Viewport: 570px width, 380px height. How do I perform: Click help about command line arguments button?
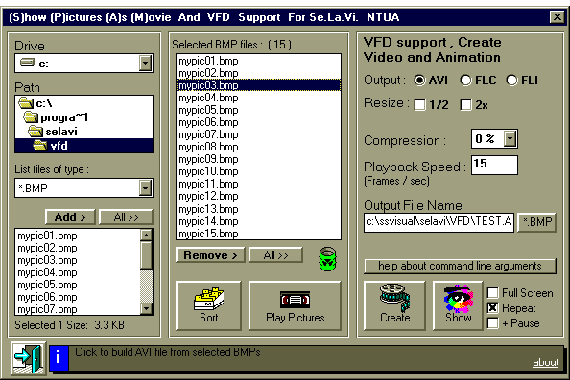460,266
